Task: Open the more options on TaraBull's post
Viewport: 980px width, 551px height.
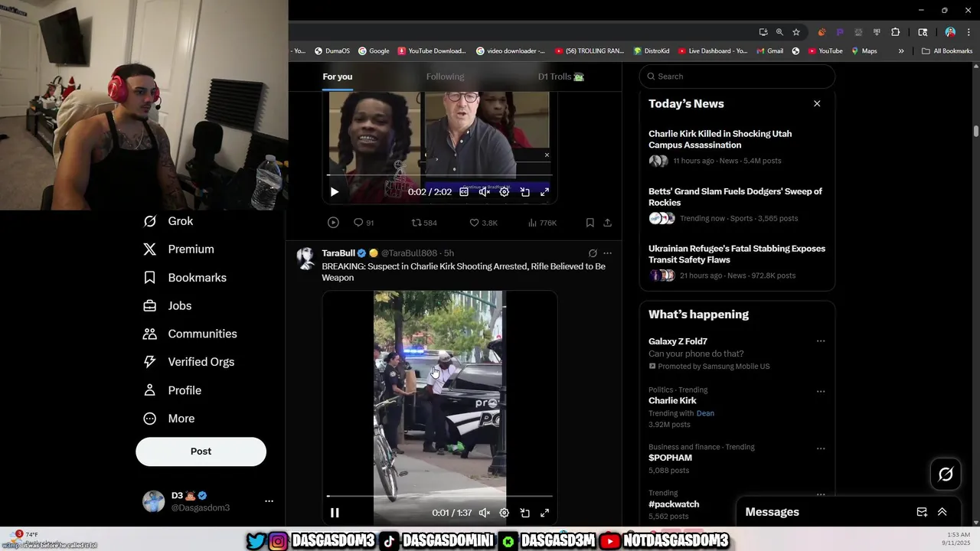Action: [x=607, y=253]
